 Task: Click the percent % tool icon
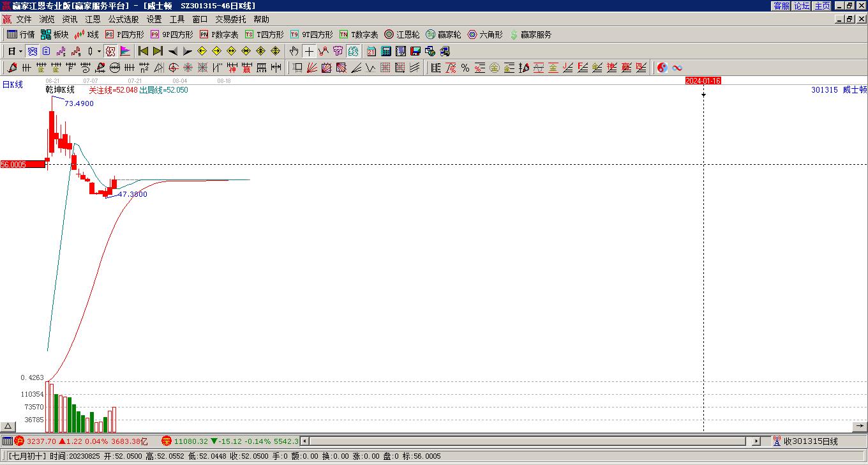[x=465, y=68]
